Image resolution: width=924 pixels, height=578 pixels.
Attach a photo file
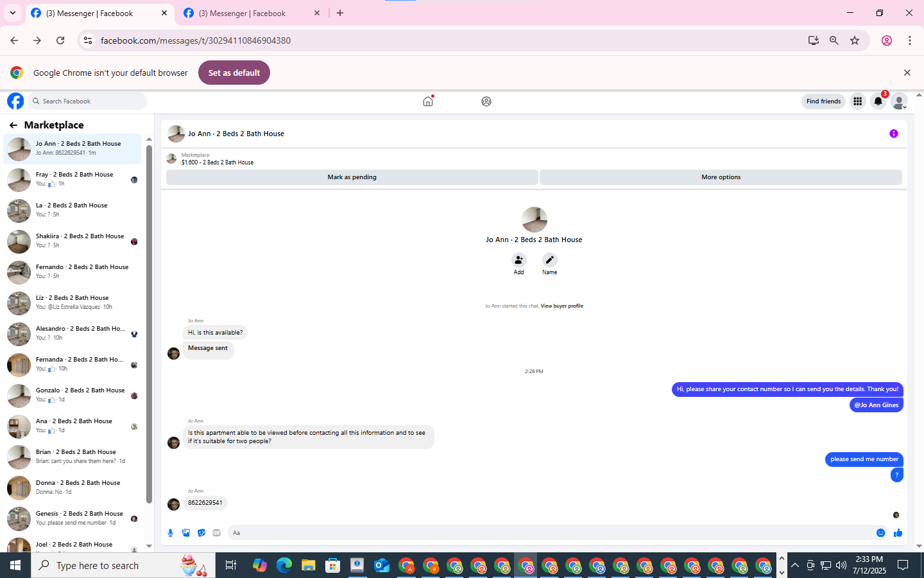(x=185, y=532)
